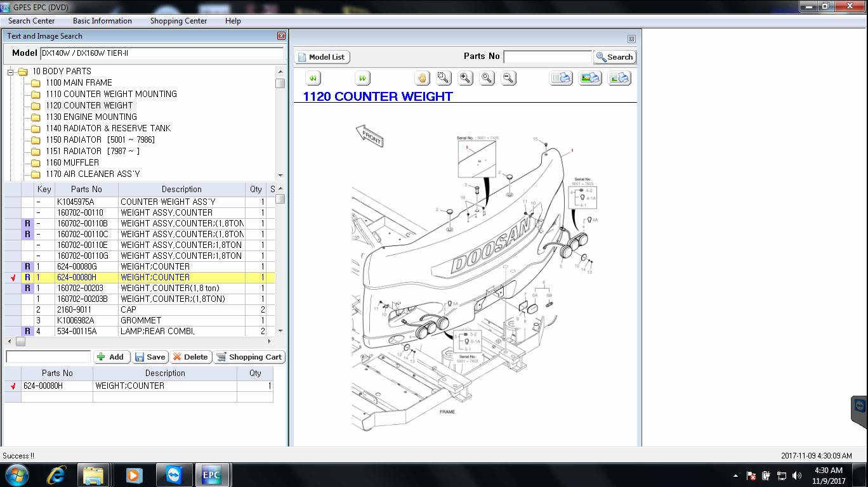Image resolution: width=868 pixels, height=487 pixels.
Task: Open the Windows Start menu
Action: coord(16,474)
